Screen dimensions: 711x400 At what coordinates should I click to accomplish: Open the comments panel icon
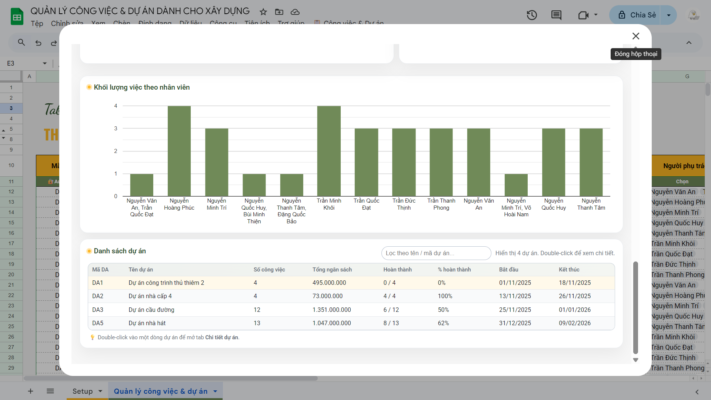(x=556, y=15)
